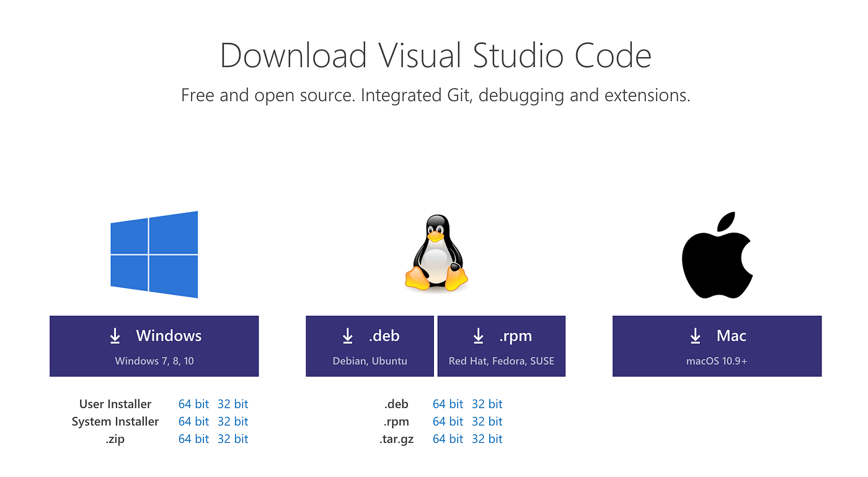Download the 64 bit .rpm package
The width and height of the screenshot is (868, 477).
click(x=448, y=421)
